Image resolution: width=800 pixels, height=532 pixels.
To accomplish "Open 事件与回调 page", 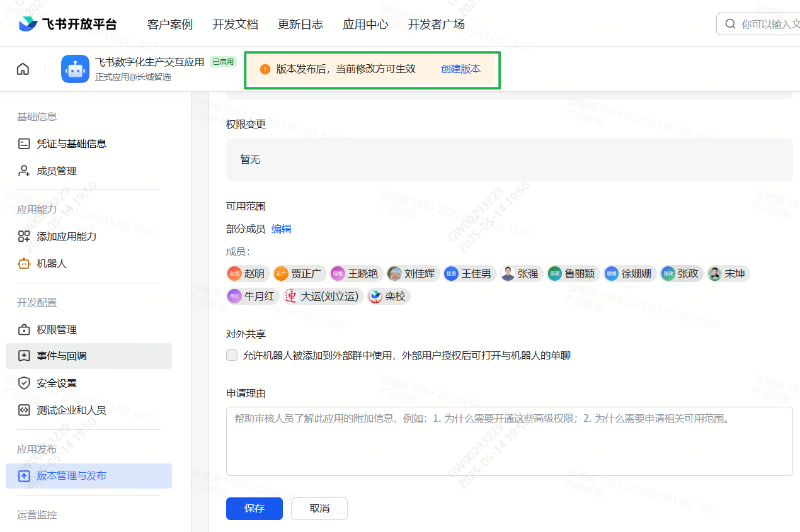I will 89,356.
